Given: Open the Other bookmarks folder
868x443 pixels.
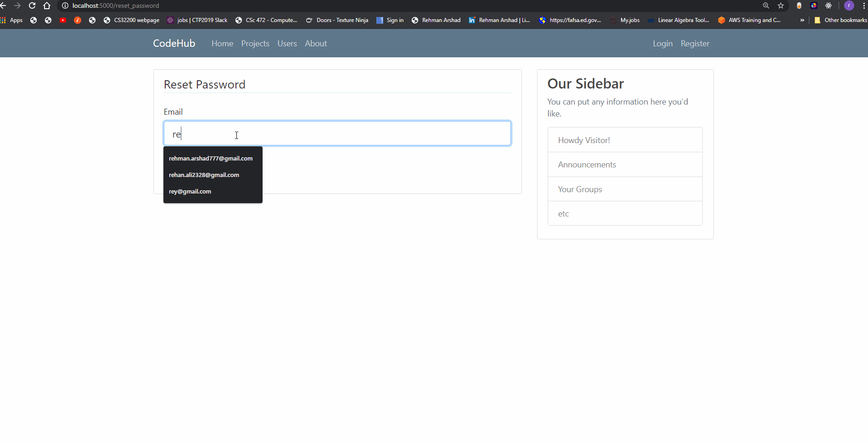Looking at the screenshot, I should (x=840, y=20).
